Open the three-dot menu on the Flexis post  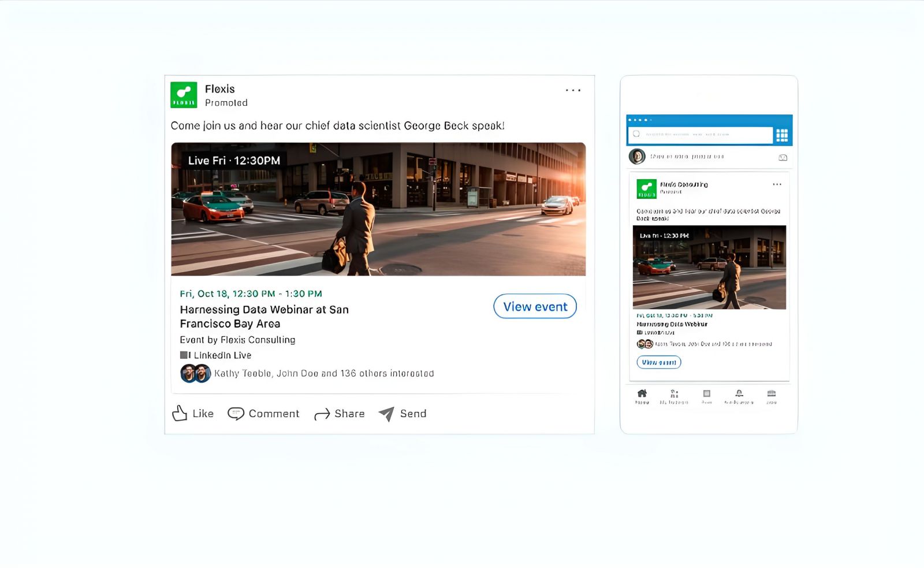pos(573,90)
